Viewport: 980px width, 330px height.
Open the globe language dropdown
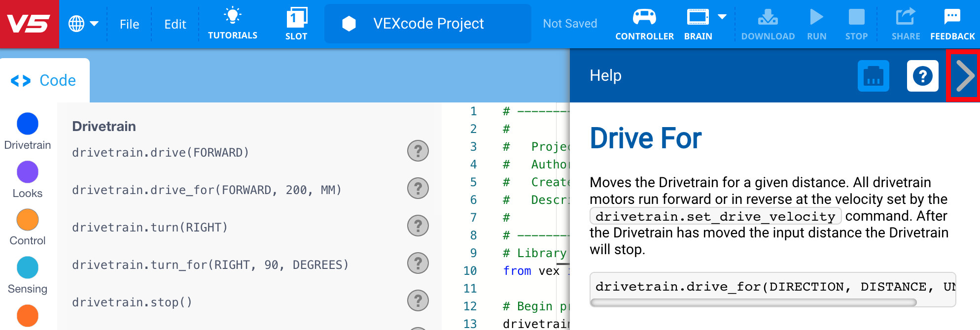[83, 24]
